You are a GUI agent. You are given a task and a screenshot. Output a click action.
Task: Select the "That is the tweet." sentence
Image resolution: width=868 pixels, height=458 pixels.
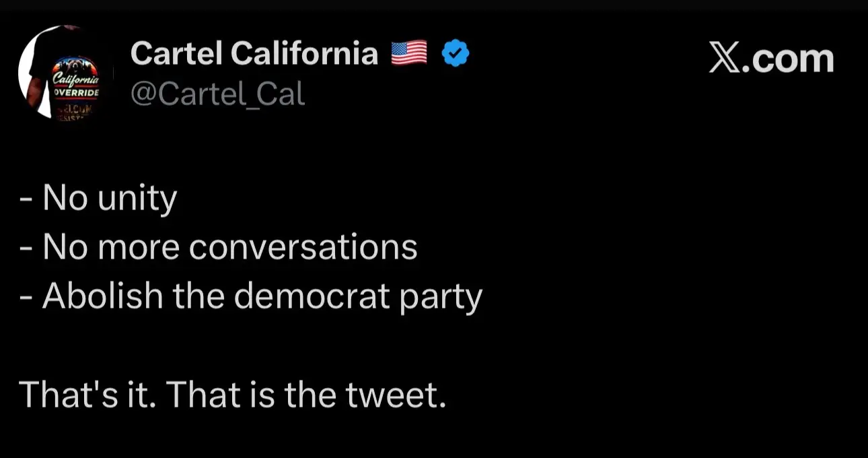point(306,395)
